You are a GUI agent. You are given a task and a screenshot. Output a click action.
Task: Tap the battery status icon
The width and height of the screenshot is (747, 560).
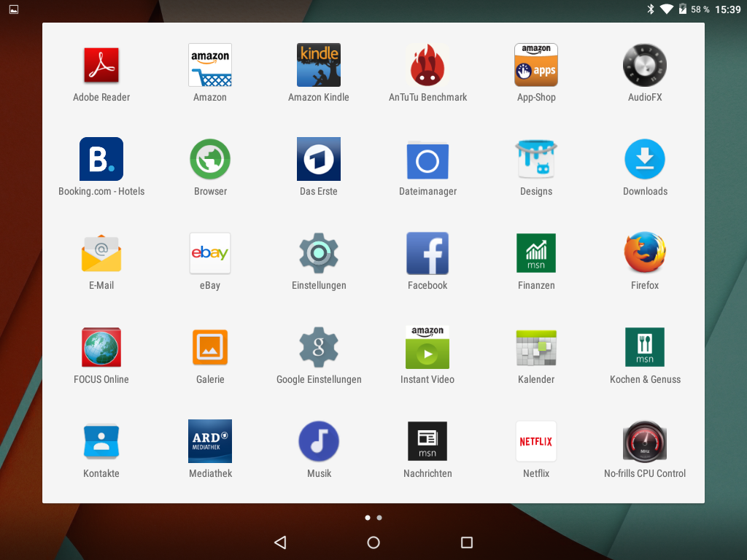683,9
